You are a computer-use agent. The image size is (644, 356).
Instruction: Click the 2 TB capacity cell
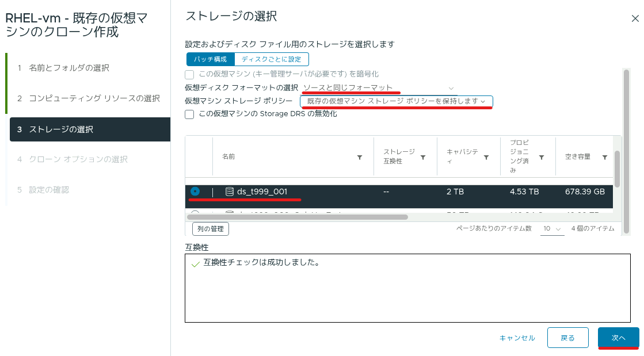coord(455,192)
